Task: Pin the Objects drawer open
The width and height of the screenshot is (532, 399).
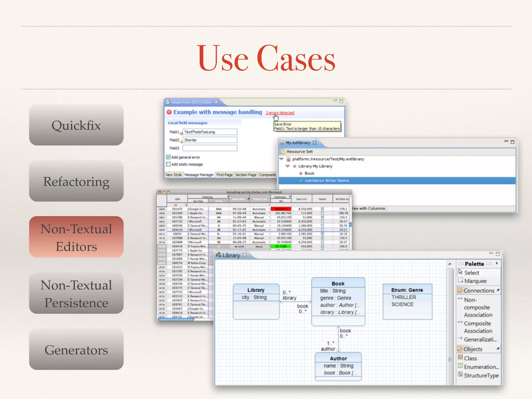Action: [x=498, y=349]
